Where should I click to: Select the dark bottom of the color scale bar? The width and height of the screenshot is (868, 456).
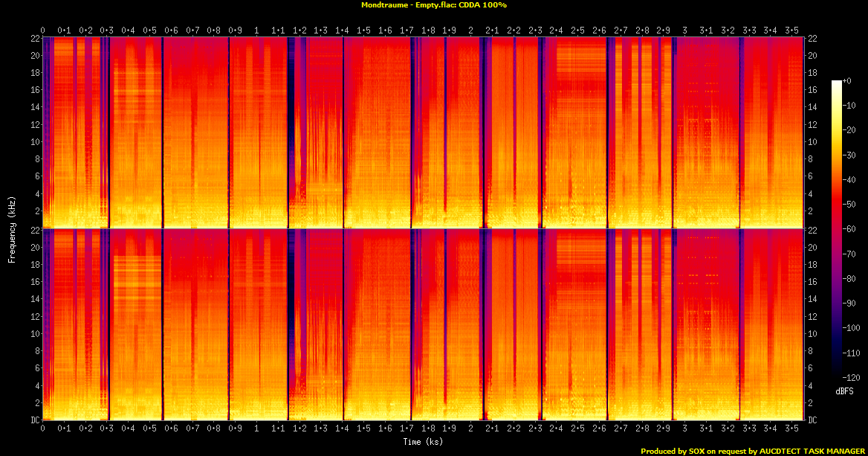(x=837, y=376)
